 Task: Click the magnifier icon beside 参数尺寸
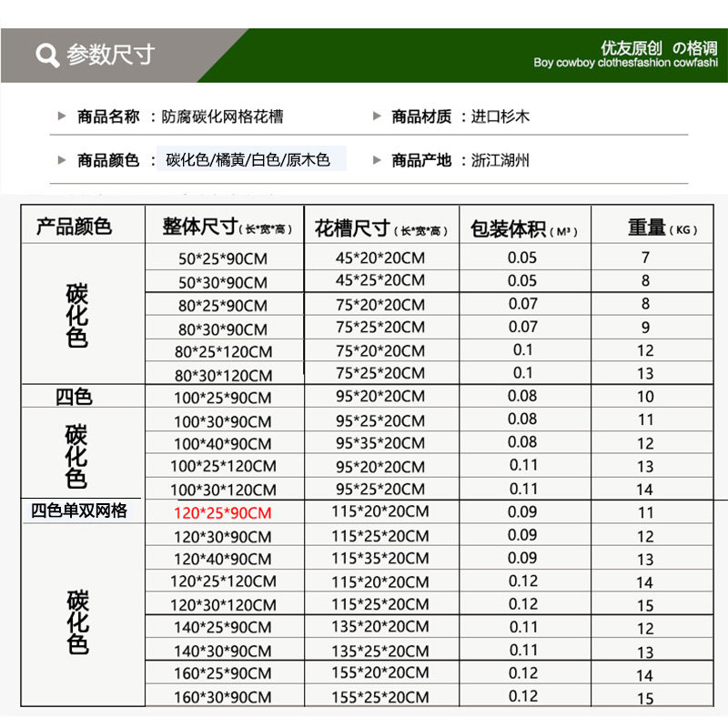tap(47, 56)
